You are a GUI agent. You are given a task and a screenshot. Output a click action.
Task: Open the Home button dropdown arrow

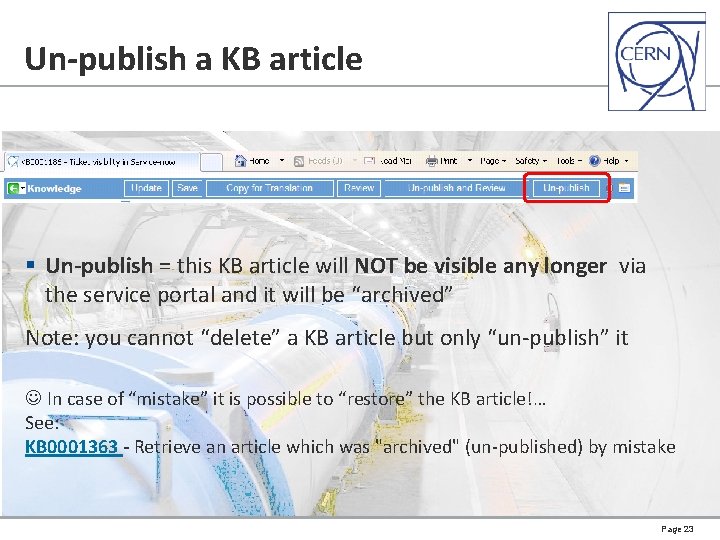click(x=282, y=161)
